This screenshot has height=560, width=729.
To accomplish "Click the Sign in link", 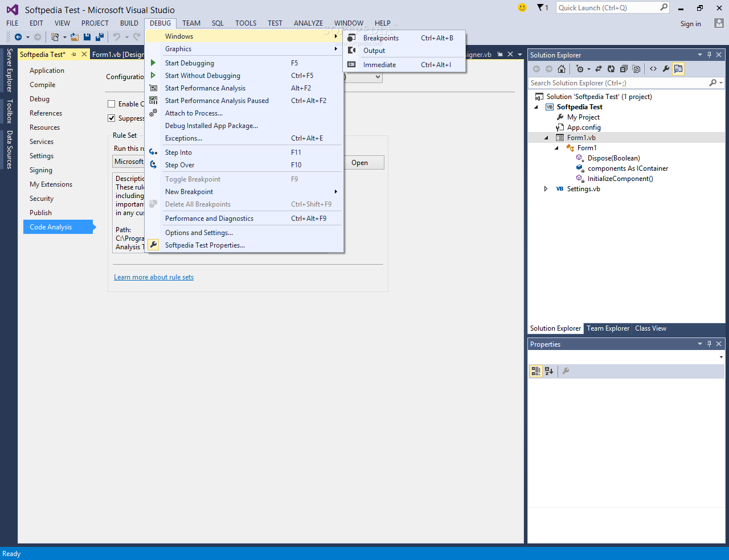I will pyautogui.click(x=690, y=24).
